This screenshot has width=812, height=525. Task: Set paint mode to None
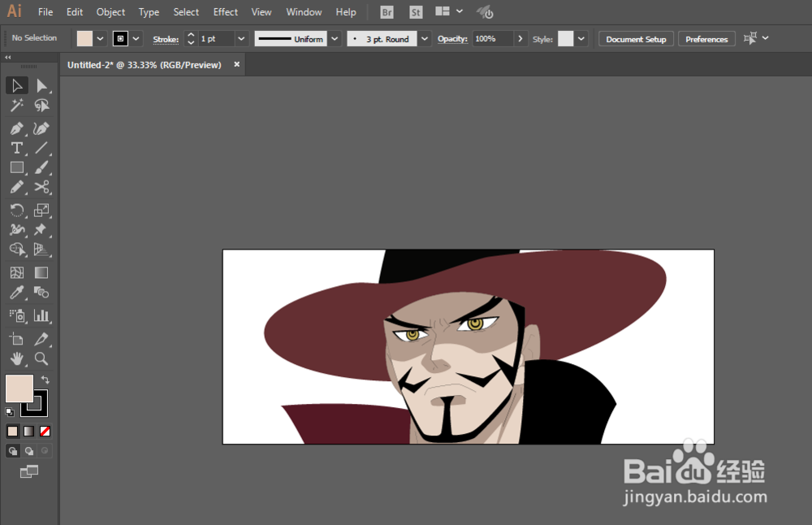click(x=45, y=432)
